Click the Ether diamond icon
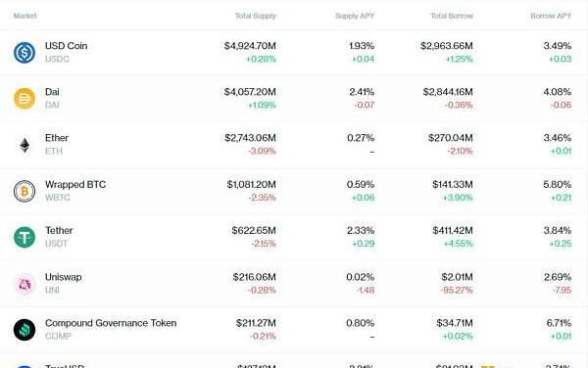 [24, 145]
